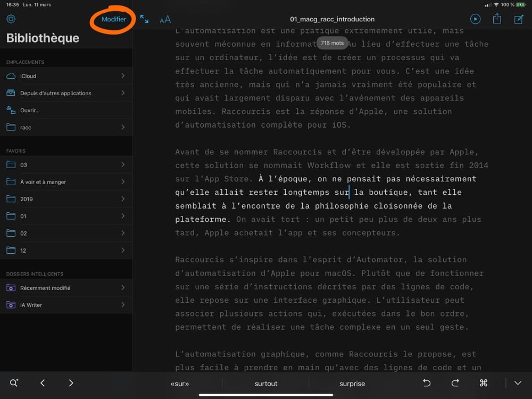Expand the 03 row chevron
This screenshot has height=399, width=532.
click(x=123, y=164)
